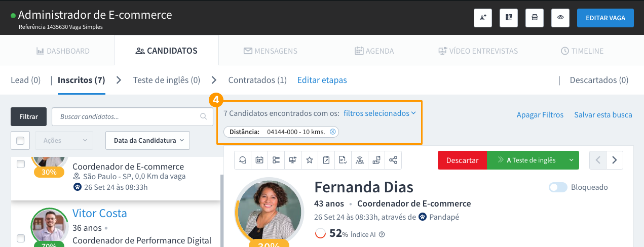Tick the checkbox beside Vitor Costa

pos(20,238)
